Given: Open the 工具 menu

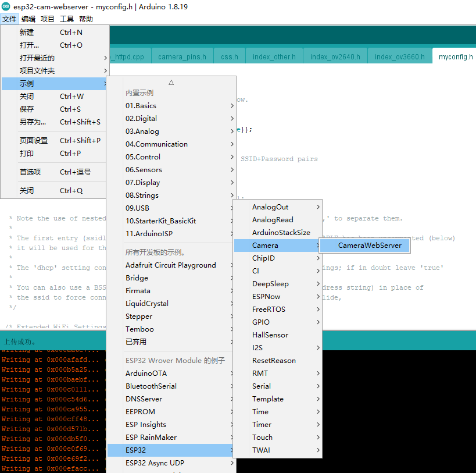Looking at the screenshot, I should click(67, 19).
